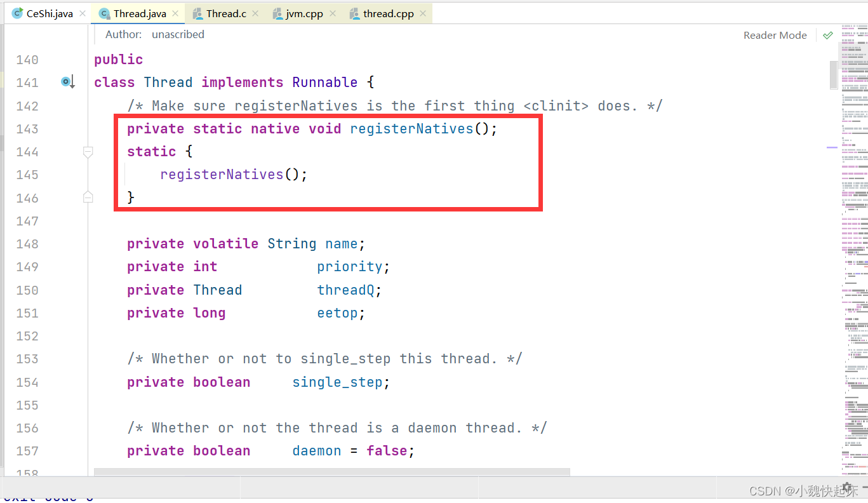The height and width of the screenshot is (503, 868).
Task: Close the jvm.cpp tab
Action: pyautogui.click(x=333, y=13)
